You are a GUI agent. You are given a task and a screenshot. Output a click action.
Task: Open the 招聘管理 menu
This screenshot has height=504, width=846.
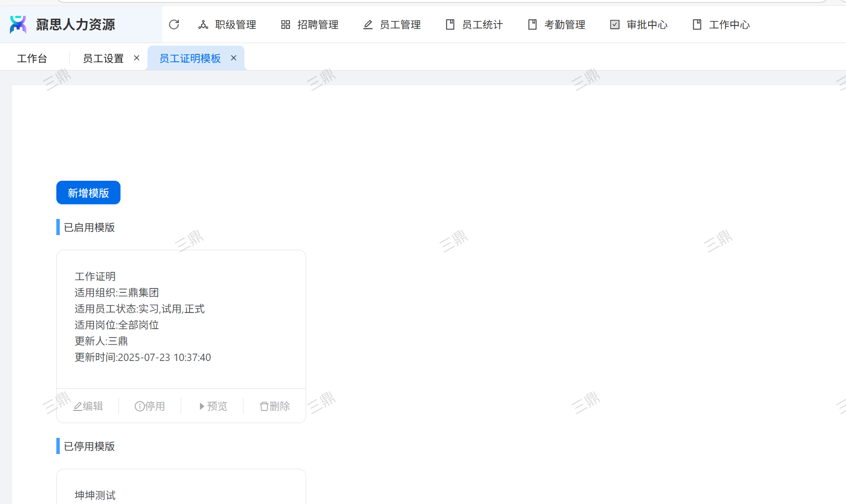(x=310, y=24)
